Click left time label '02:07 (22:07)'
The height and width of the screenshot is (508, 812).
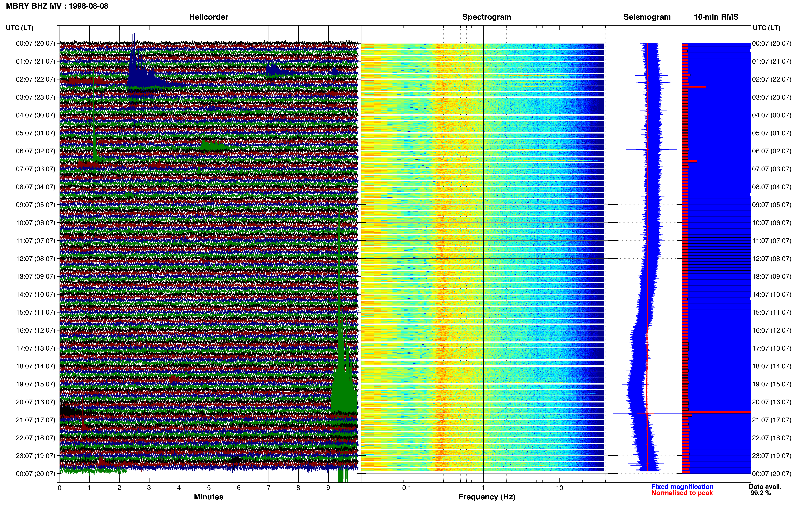36,79
